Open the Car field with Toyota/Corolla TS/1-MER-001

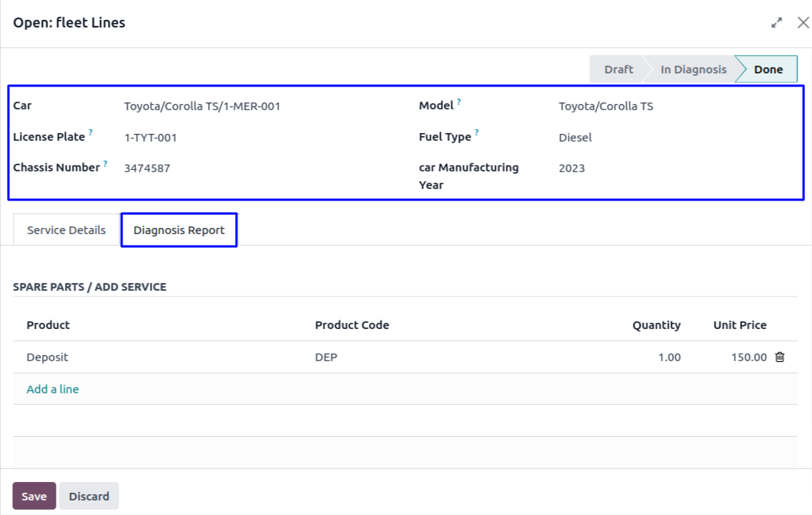[202, 106]
